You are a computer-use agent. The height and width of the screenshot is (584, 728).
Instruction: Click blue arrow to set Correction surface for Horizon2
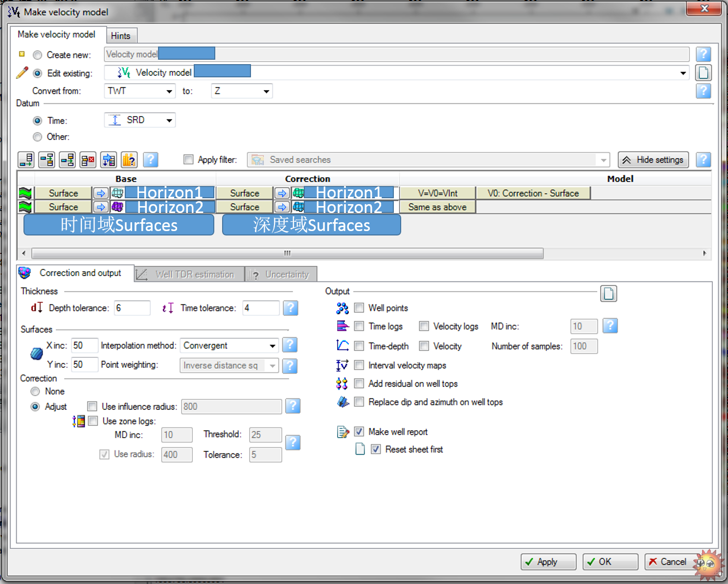pyautogui.click(x=281, y=207)
